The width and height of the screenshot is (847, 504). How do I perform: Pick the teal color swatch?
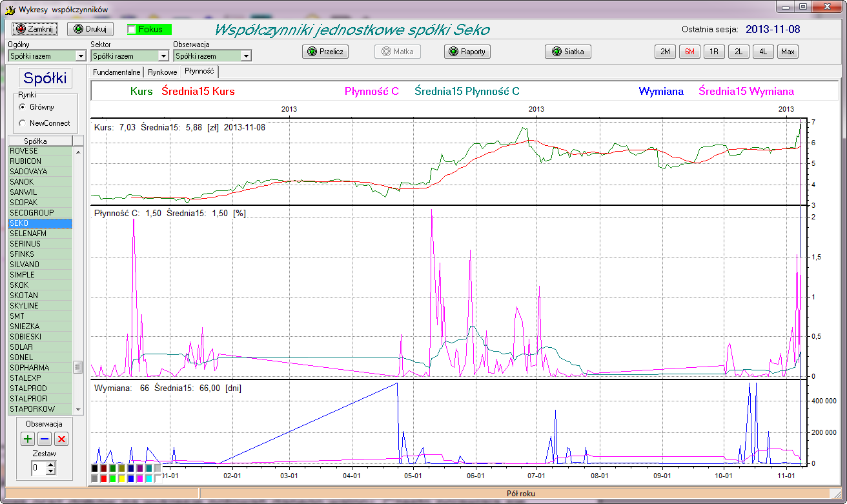click(149, 469)
